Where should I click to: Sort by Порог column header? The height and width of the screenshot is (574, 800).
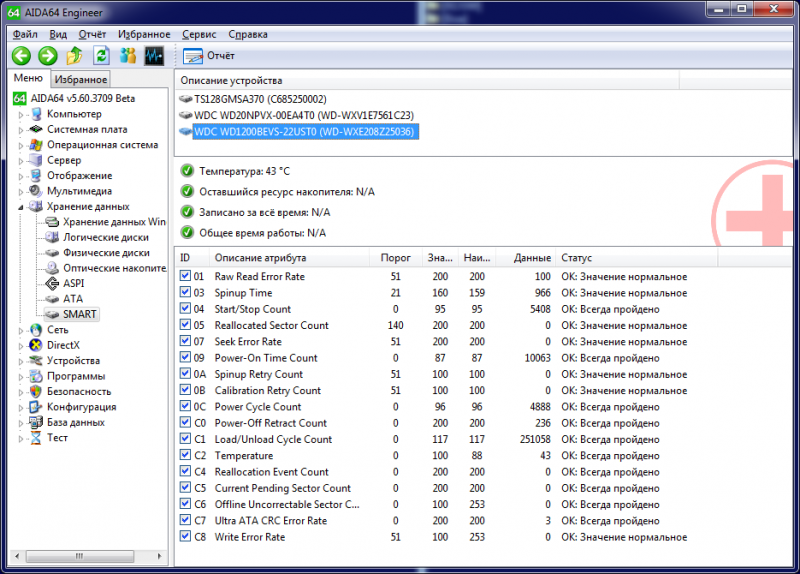pos(395,258)
